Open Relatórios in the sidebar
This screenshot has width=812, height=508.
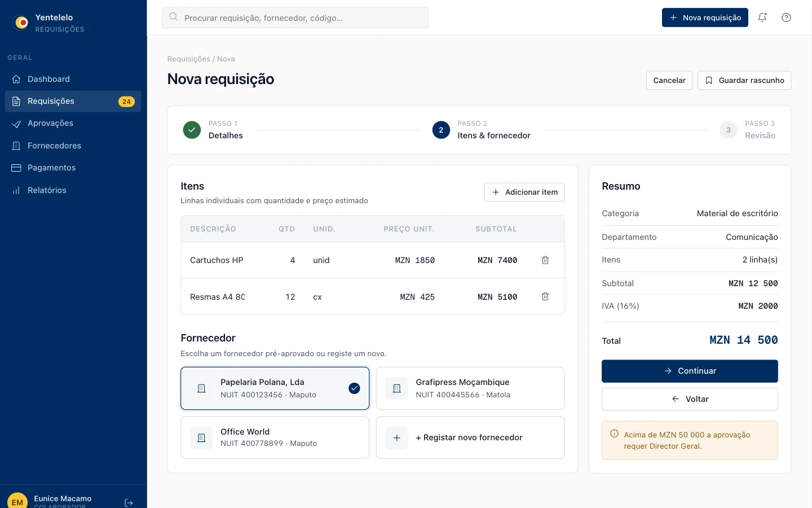73,190
